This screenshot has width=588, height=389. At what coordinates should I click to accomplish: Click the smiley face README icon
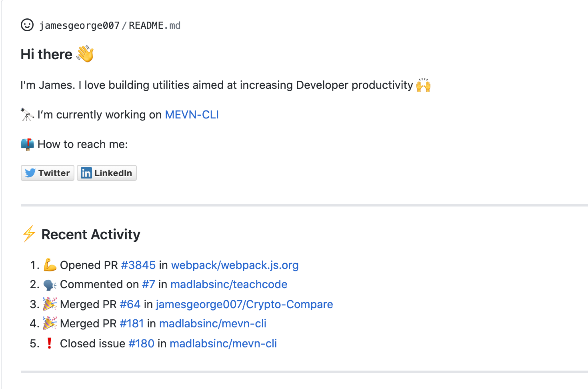click(x=26, y=25)
